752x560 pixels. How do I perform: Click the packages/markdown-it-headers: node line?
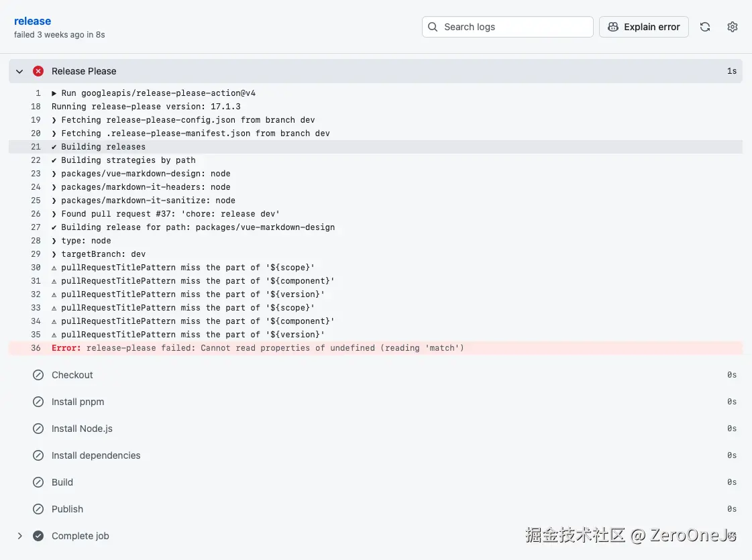pos(376,187)
